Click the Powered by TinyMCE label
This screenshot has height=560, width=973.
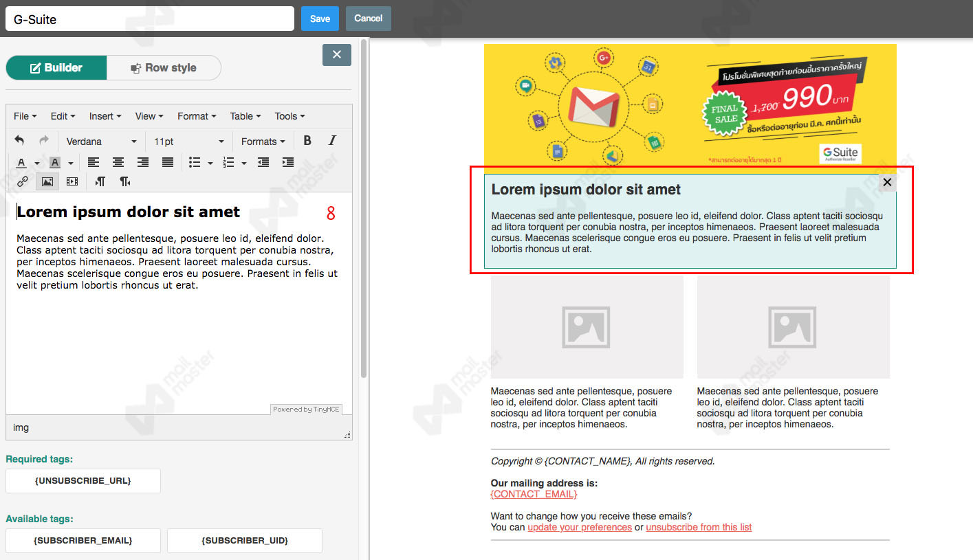tap(306, 410)
